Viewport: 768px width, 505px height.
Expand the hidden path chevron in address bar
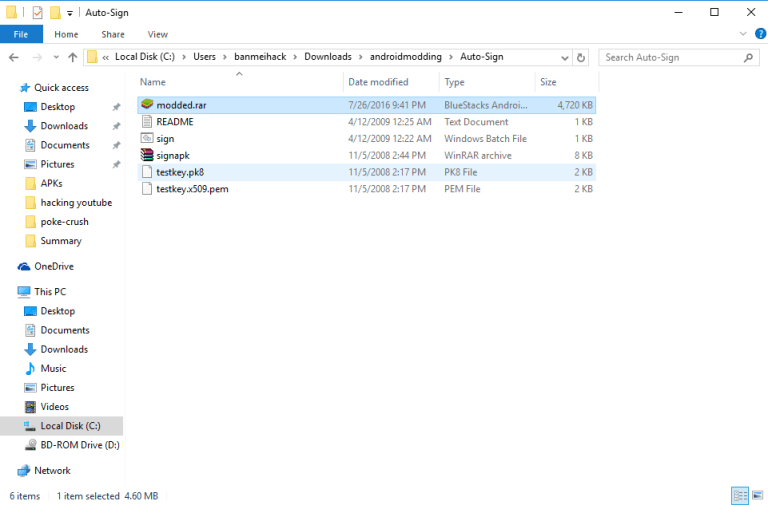(x=105, y=57)
